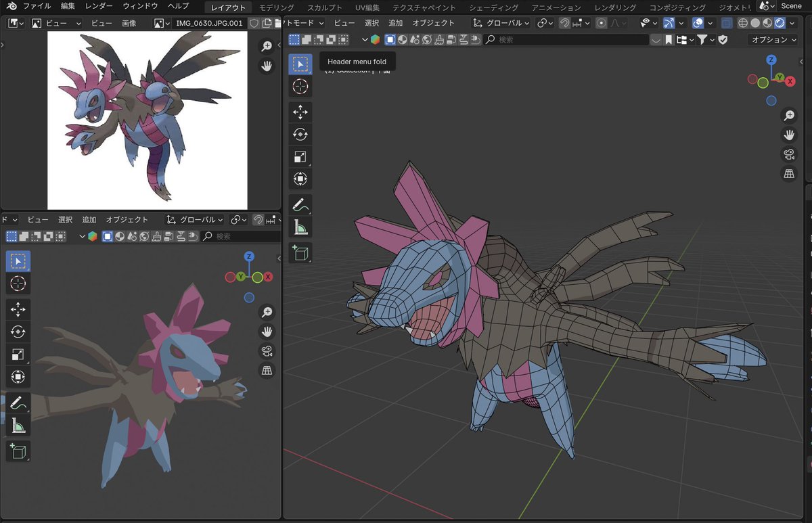The image size is (812, 523).
Task: Switch viewport shading to Wireframe mode
Action: (743, 22)
